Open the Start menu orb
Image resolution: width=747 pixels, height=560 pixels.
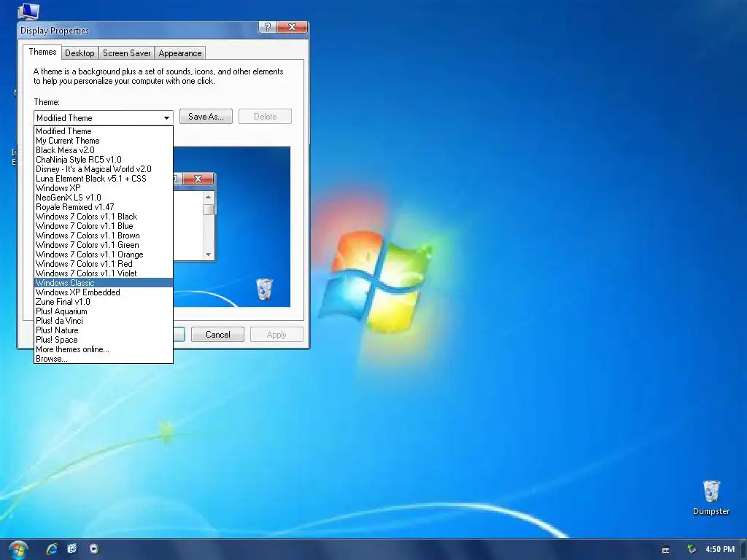coord(18,550)
